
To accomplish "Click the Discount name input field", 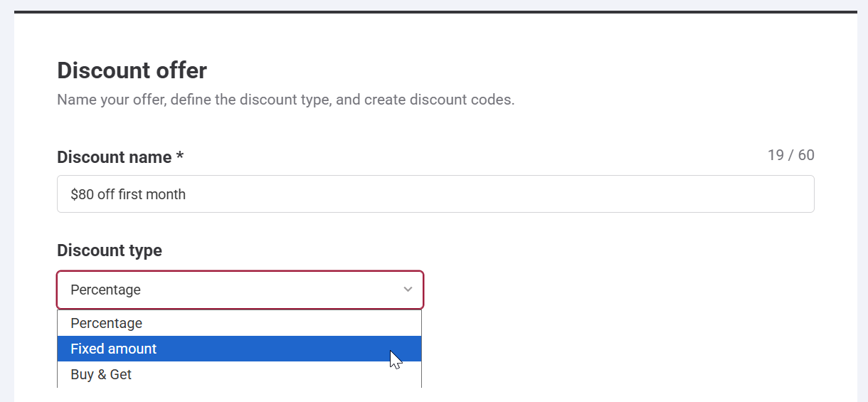I will coord(435,194).
